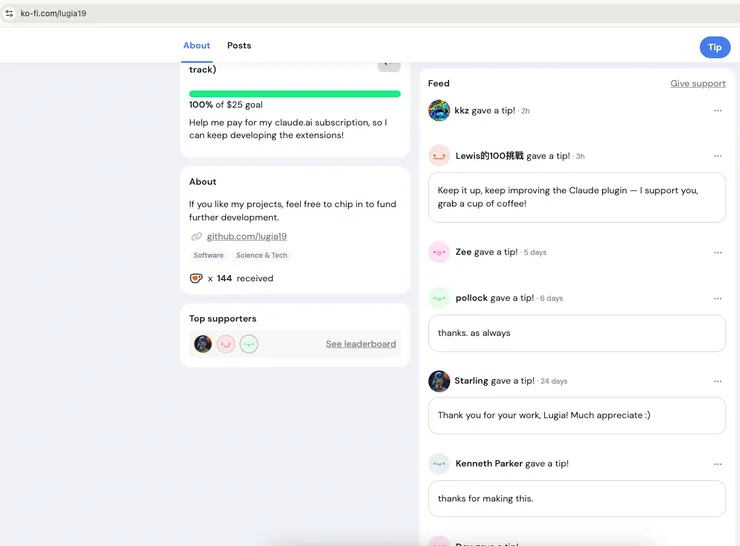Click the Feed heading
Screen dimensions: 740x546
coord(438,84)
